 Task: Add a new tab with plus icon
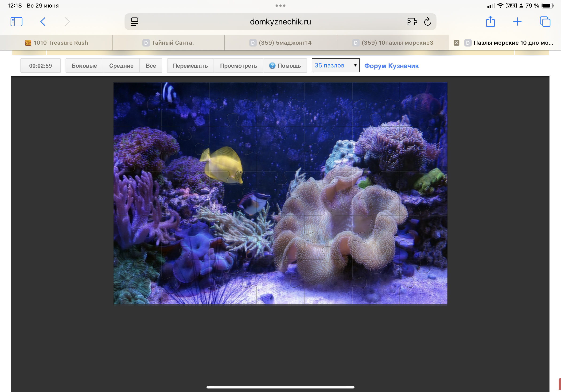click(x=517, y=22)
